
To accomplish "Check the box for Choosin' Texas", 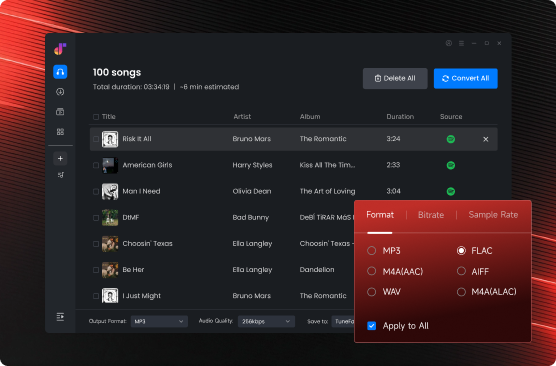I will pyautogui.click(x=96, y=244).
